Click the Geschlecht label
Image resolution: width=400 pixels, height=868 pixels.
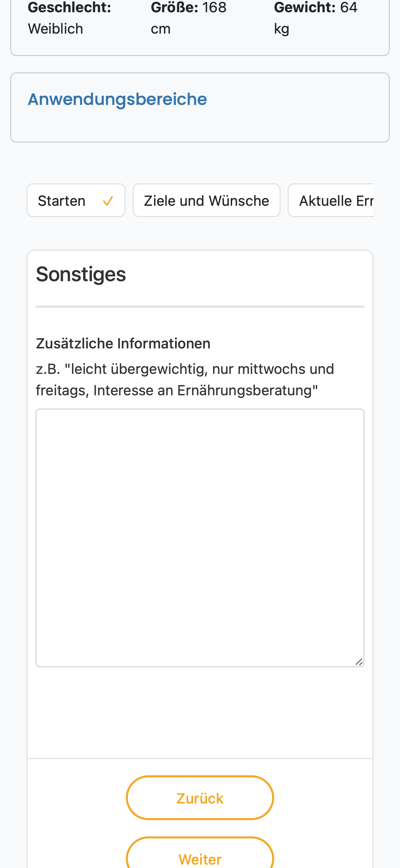click(x=70, y=7)
